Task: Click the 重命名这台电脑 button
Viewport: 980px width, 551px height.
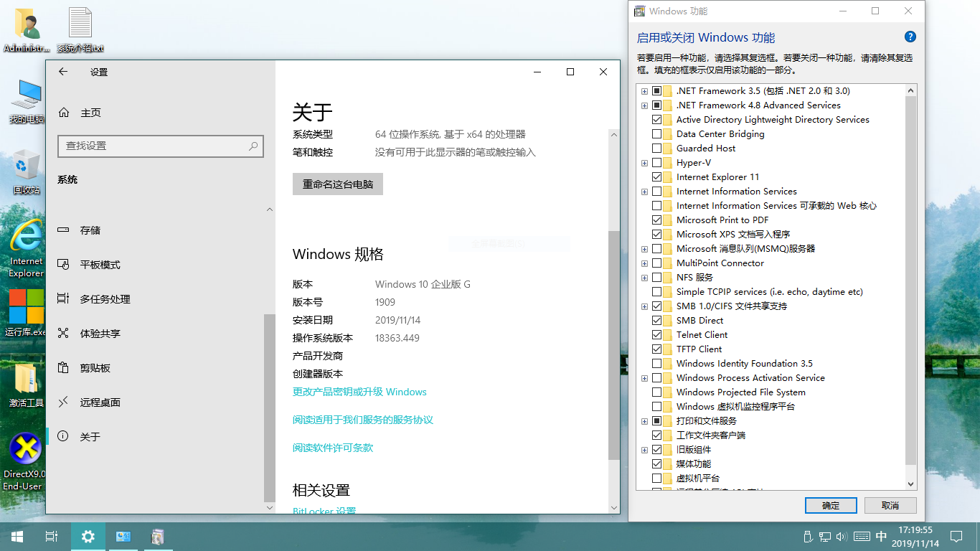Action: pyautogui.click(x=338, y=184)
